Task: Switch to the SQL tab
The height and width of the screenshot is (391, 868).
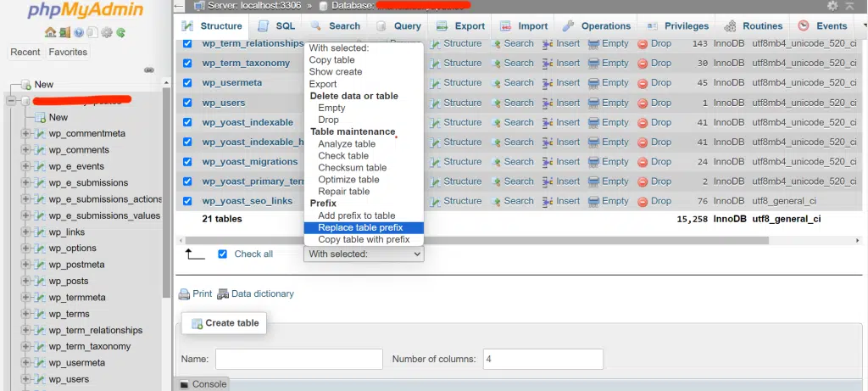Action: [x=277, y=26]
